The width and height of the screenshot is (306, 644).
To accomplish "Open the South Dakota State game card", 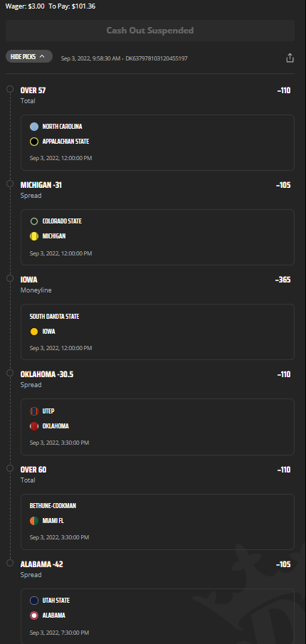I will [157, 332].
